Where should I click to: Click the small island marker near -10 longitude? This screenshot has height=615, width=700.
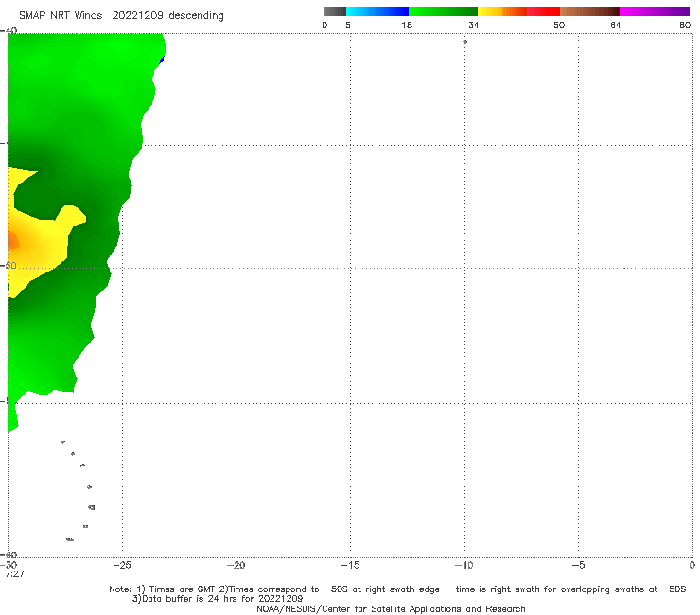click(x=464, y=42)
